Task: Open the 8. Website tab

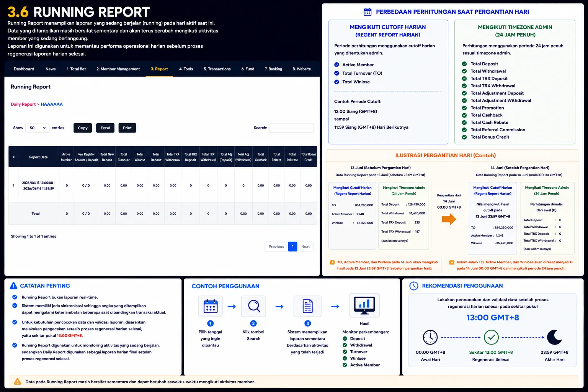Action: tap(302, 69)
